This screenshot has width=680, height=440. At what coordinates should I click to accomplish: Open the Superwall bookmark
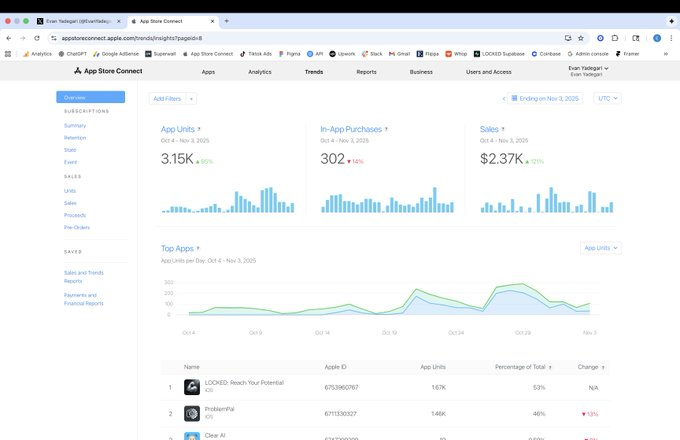point(160,54)
